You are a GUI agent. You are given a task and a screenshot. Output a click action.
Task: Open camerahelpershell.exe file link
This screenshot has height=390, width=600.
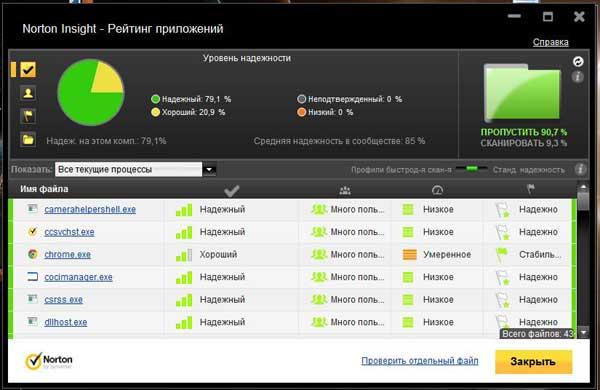(x=90, y=209)
